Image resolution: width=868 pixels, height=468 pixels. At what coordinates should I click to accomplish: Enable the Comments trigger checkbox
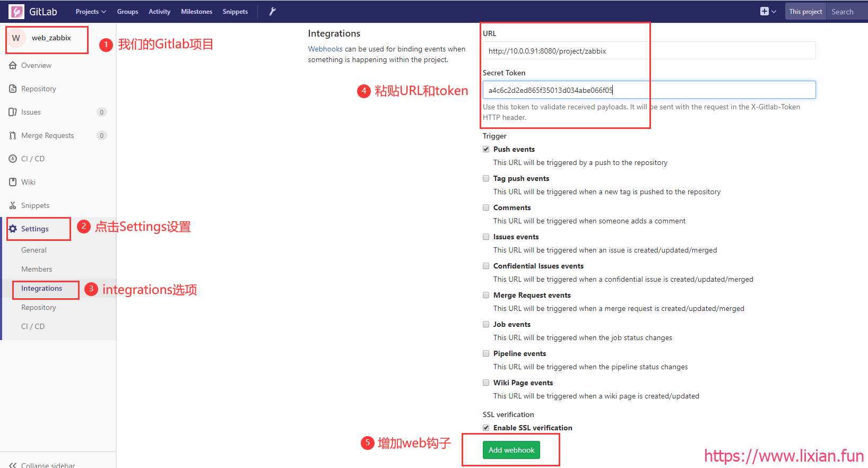(x=486, y=207)
